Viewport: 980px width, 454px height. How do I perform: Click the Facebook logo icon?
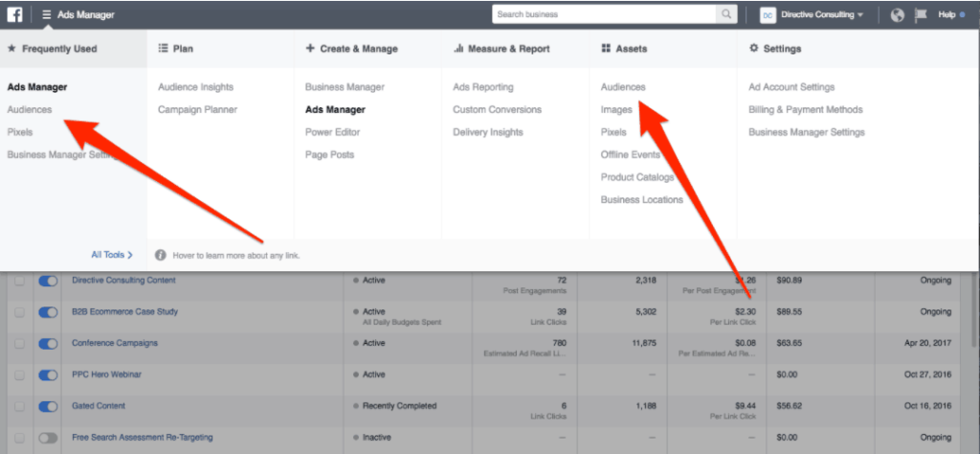point(15,14)
